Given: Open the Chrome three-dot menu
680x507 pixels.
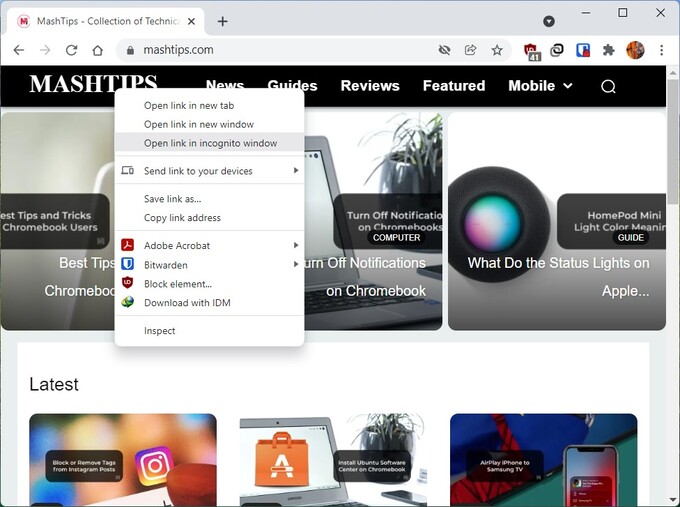Looking at the screenshot, I should [661, 50].
